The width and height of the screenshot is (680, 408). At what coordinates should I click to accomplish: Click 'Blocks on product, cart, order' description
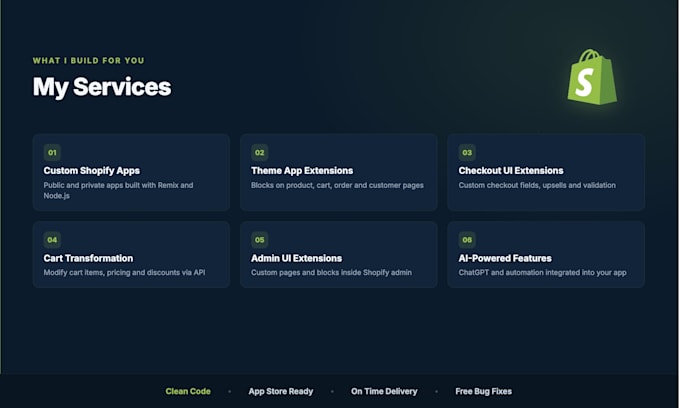337,186
